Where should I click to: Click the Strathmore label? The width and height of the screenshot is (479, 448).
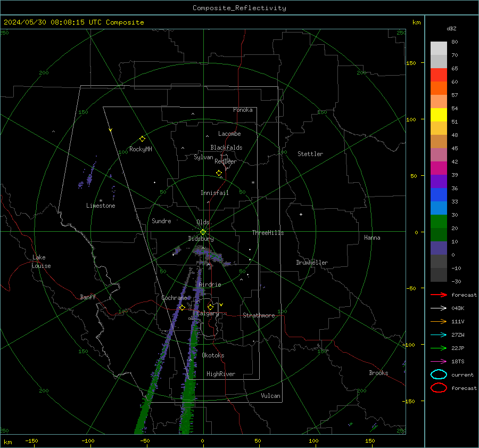click(x=259, y=315)
